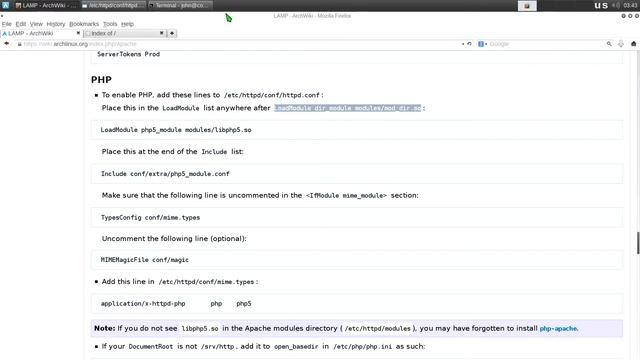
Task: Open the History menu
Action: (56, 24)
